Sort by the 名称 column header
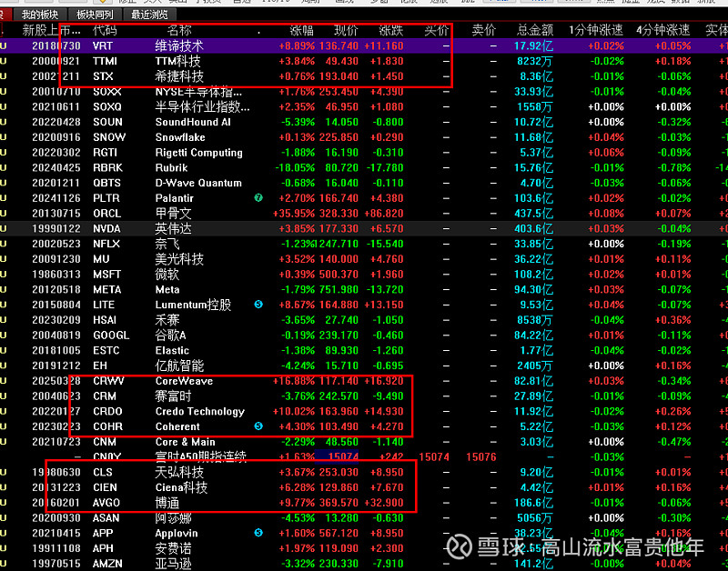The height and width of the screenshot is (571, 728). click(x=179, y=31)
